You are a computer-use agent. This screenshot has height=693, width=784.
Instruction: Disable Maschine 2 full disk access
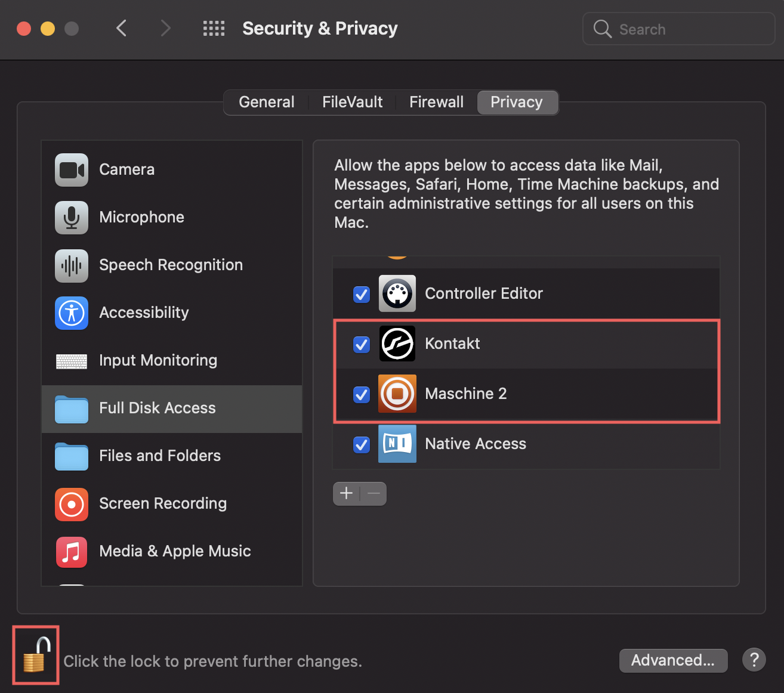(362, 395)
